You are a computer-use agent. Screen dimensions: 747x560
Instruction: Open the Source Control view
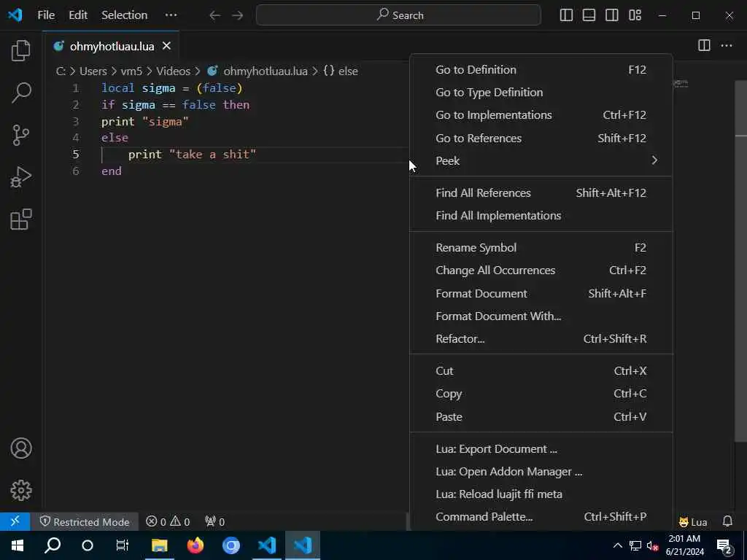[21, 135]
